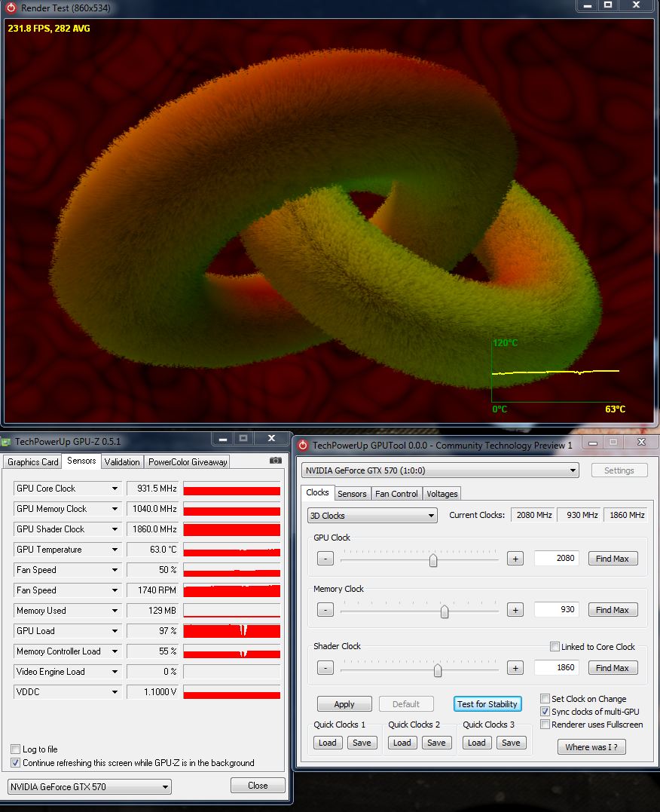
Task: Save Quick Clocks 2 profile
Action: 436,743
